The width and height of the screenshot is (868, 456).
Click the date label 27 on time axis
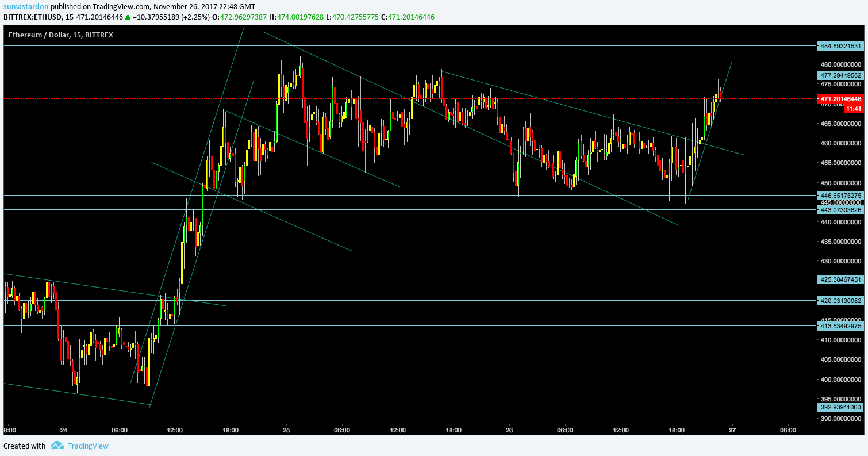(732, 430)
